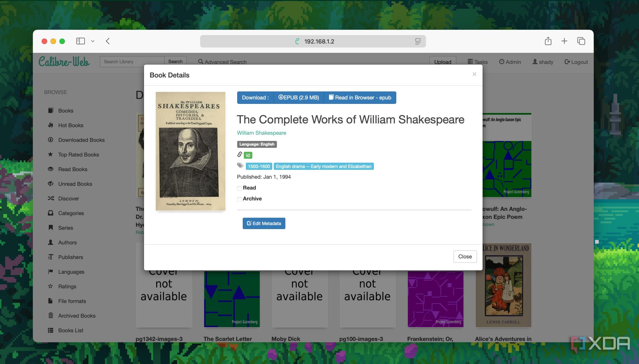Click the Books List table icon
This screenshot has height=364, width=639.
[51, 330]
